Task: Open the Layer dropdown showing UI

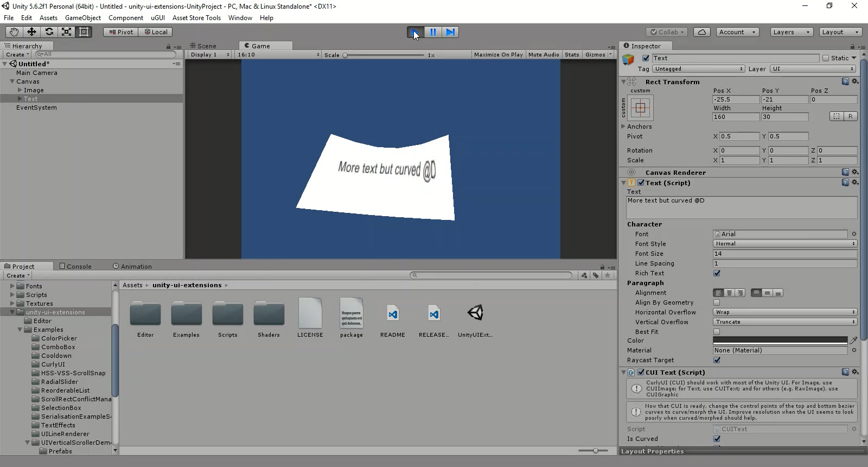Action: 813,69
